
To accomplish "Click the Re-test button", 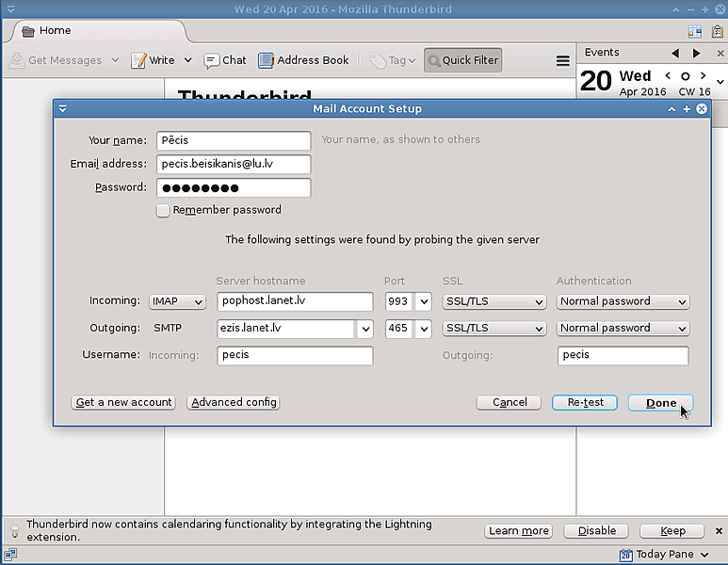I will tap(585, 402).
